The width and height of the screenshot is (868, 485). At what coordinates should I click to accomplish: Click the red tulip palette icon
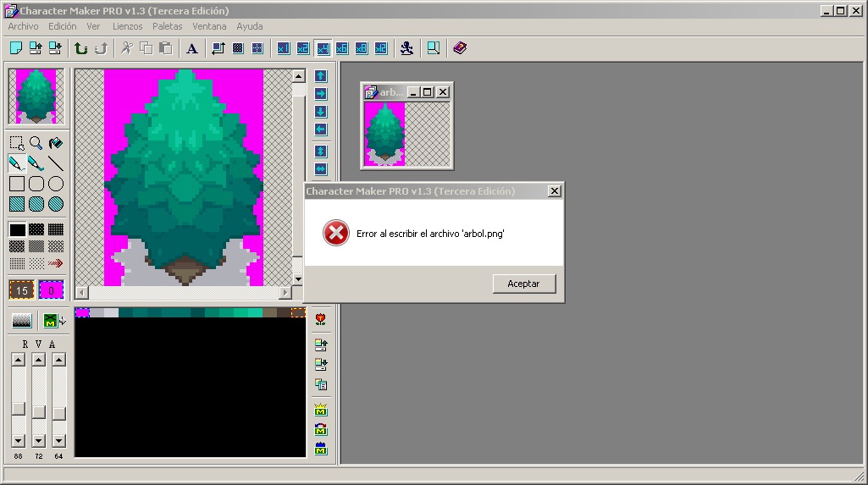click(x=321, y=319)
